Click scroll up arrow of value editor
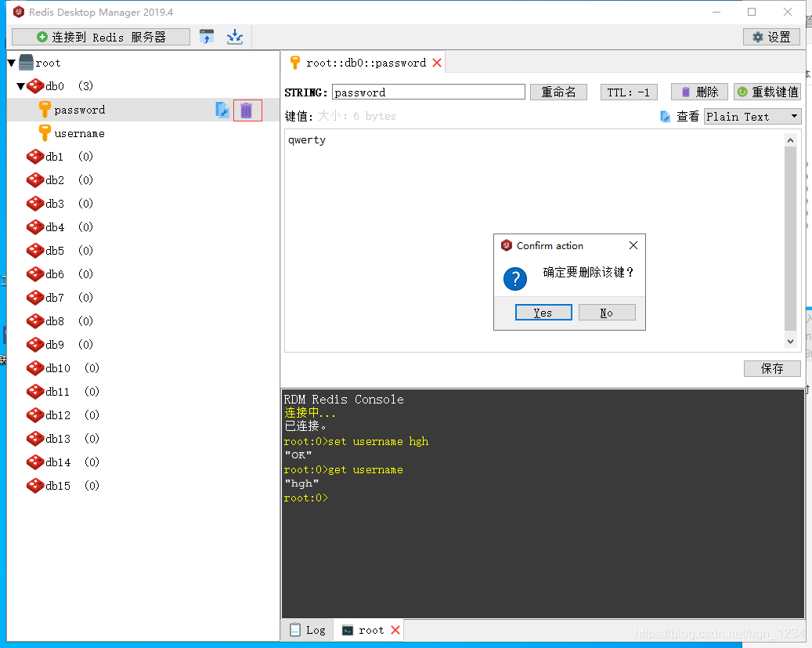 point(790,140)
